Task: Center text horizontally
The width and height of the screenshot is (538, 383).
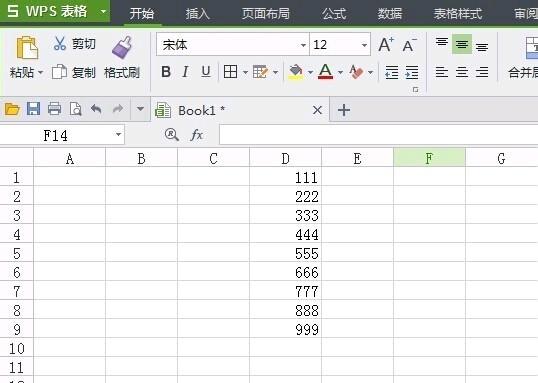Action: pyautogui.click(x=462, y=72)
